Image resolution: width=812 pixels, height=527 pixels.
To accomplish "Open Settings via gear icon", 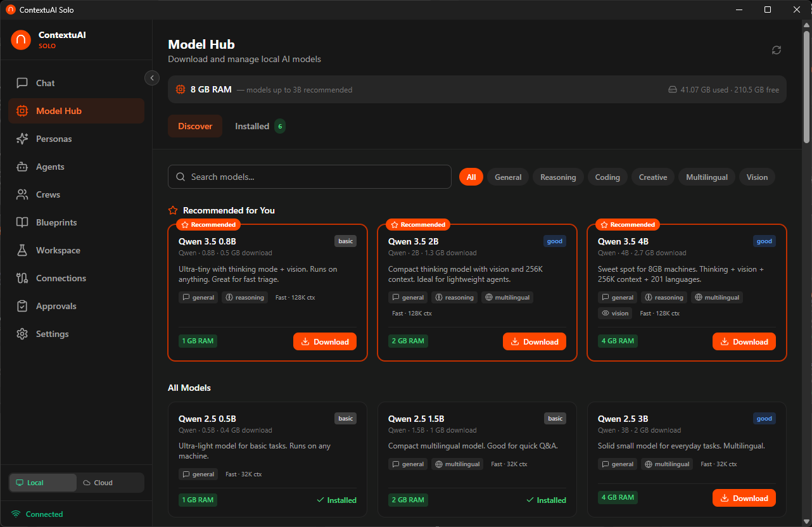I will tap(52, 334).
